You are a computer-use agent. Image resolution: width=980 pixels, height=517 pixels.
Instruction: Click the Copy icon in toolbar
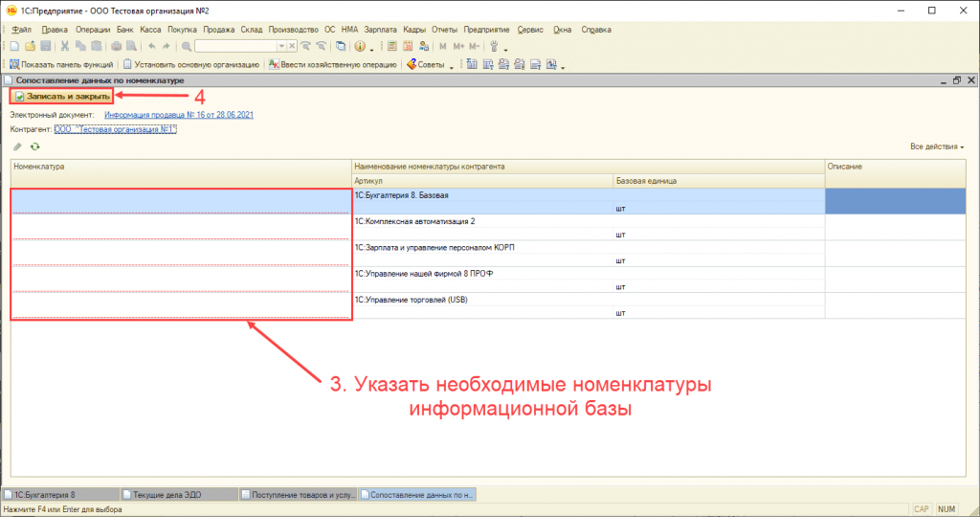80,46
